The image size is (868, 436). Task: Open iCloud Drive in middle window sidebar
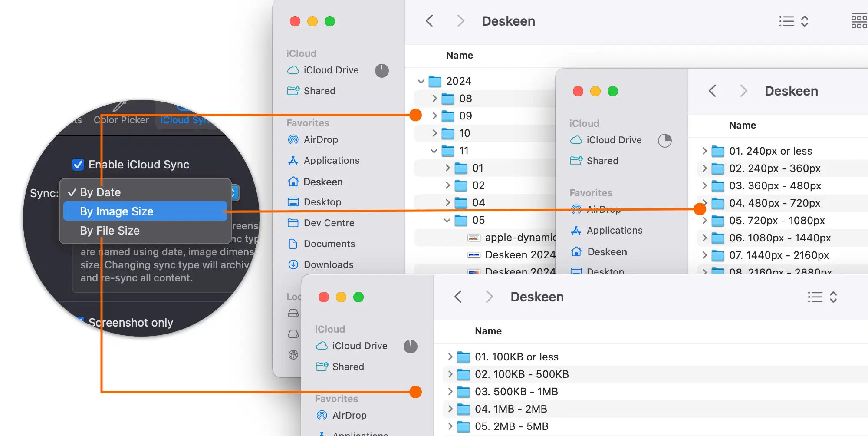[606, 140]
